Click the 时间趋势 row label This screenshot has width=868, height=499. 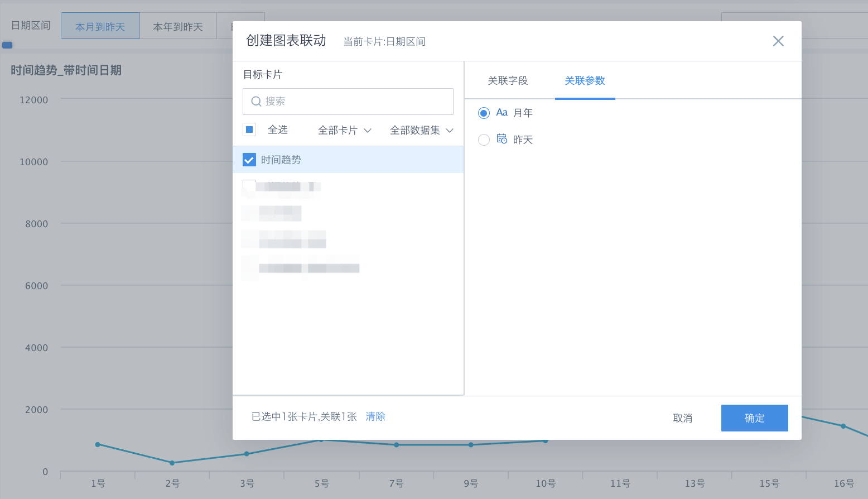281,160
